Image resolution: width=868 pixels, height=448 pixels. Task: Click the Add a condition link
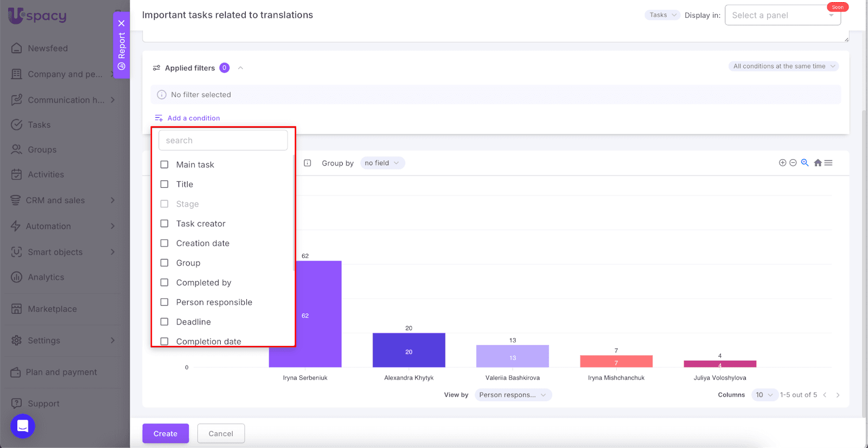pyautogui.click(x=193, y=118)
